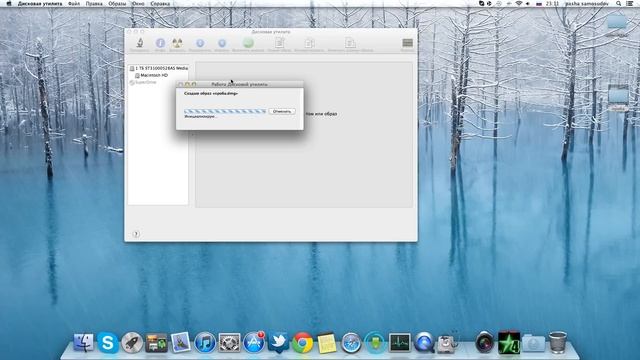Click the Resize Image toolbar icon
Screen dimensions: 640x360
[350, 43]
